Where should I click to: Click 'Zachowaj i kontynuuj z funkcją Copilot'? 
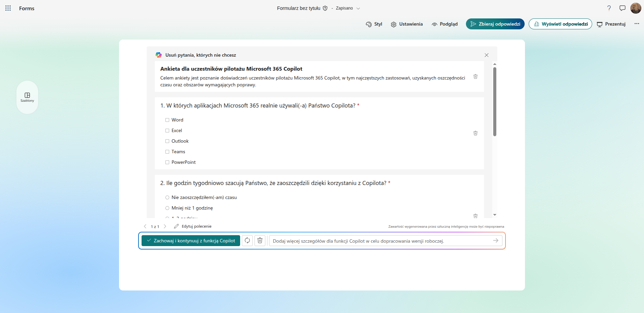coord(191,241)
